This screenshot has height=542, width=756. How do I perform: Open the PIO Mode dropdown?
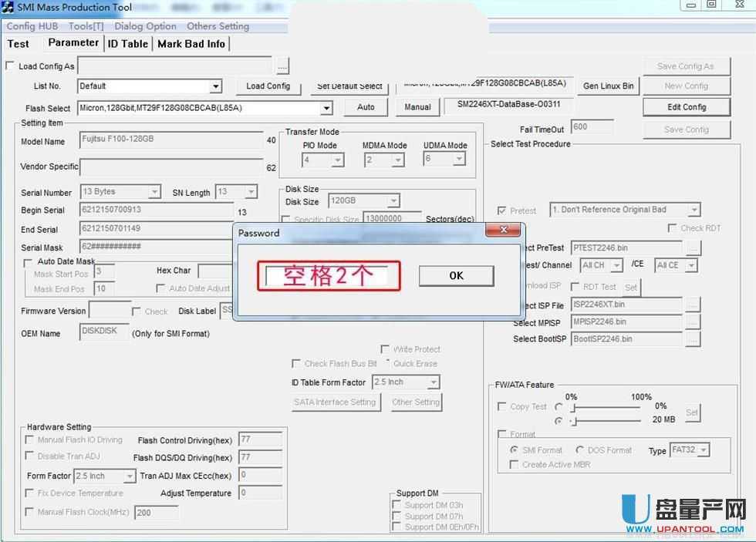[338, 160]
